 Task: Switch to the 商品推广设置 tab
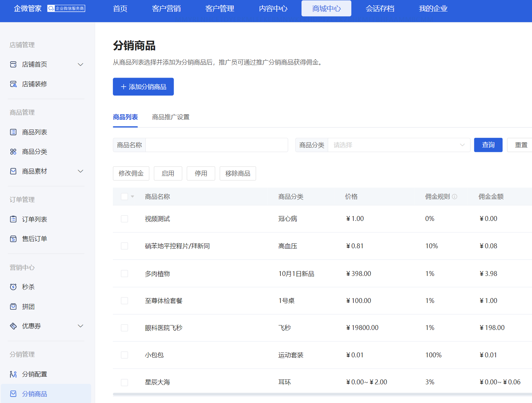click(171, 117)
